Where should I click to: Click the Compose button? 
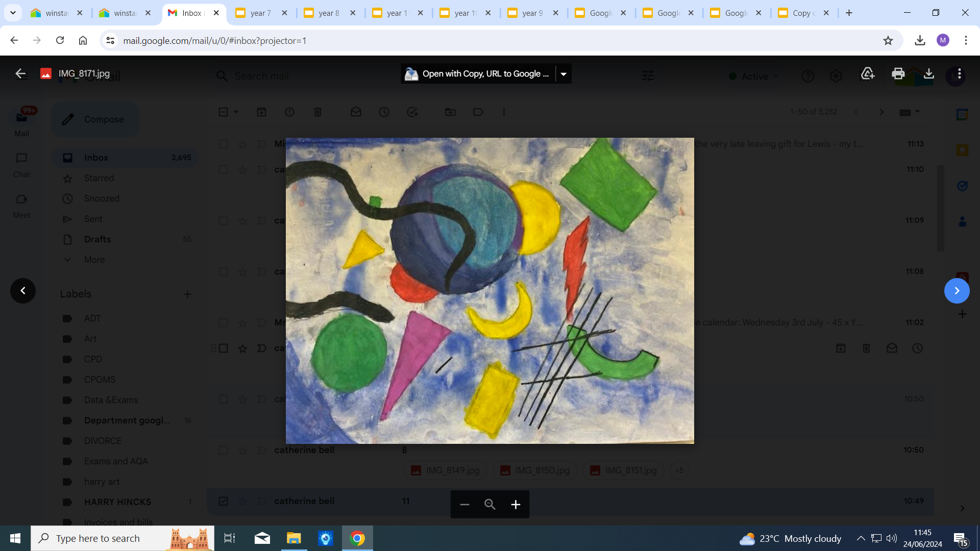pyautogui.click(x=95, y=119)
